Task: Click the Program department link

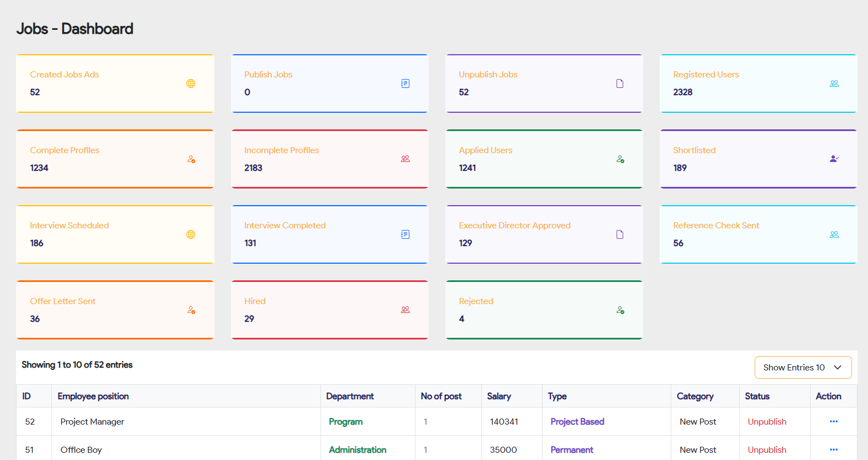Action: pyautogui.click(x=345, y=422)
